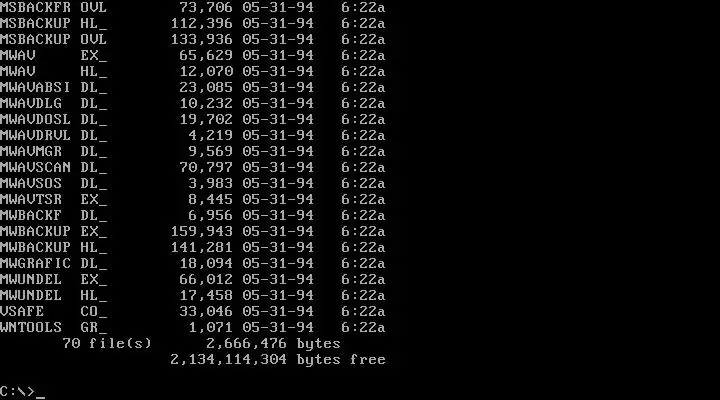Click the MWAVABSI DL_ file name
Image resolution: width=720 pixels, height=400 pixels.
53,87
